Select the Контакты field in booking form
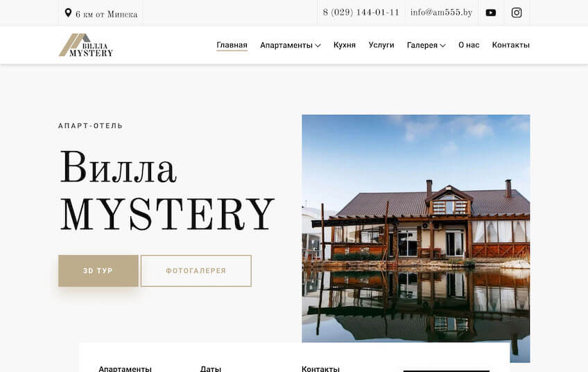Screen dimensions: 588x372 (320, 369)
